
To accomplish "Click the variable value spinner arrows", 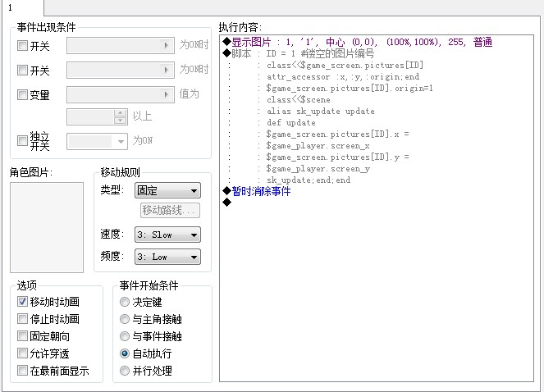I will 121,117.
